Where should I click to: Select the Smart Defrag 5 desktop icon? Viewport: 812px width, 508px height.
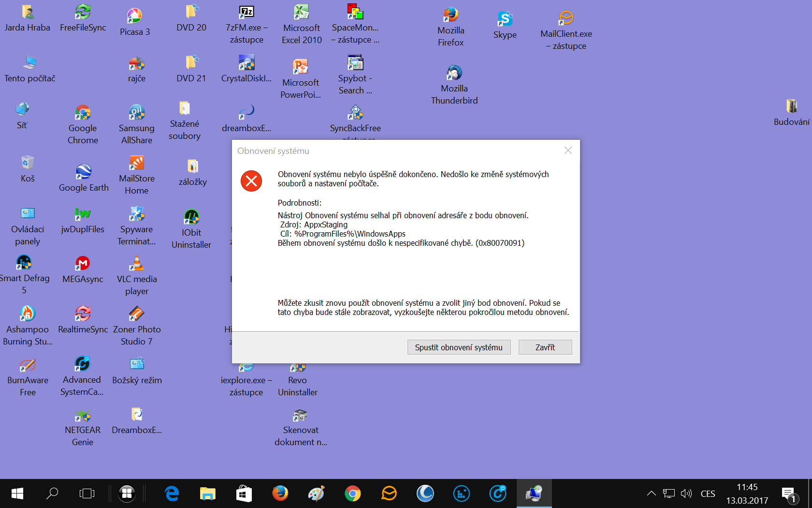pyautogui.click(x=24, y=275)
